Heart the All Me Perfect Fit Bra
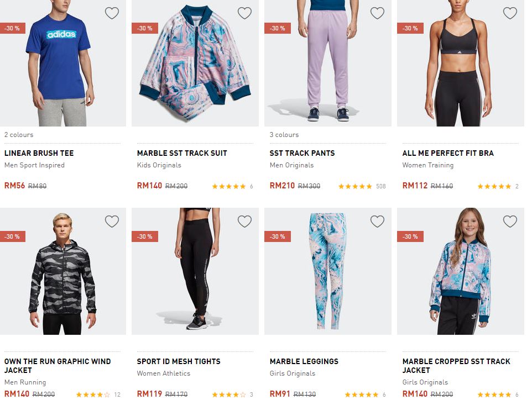The image size is (532, 400). (x=510, y=13)
